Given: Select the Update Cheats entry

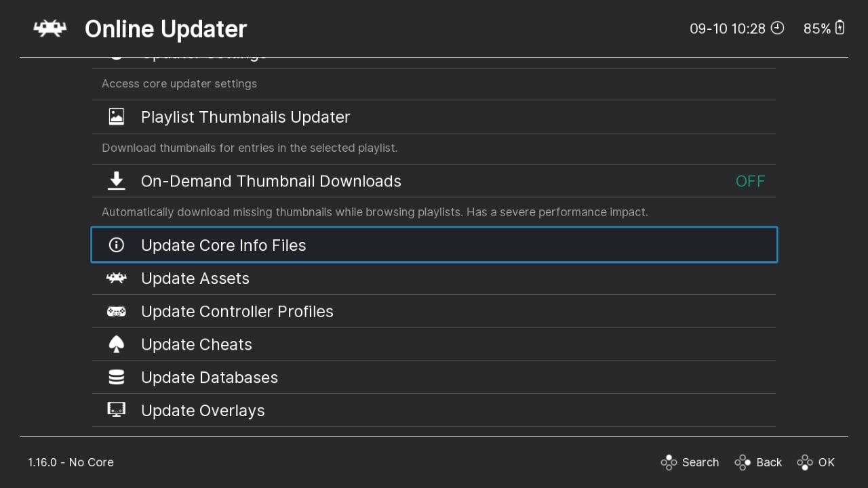Looking at the screenshot, I should point(197,344).
